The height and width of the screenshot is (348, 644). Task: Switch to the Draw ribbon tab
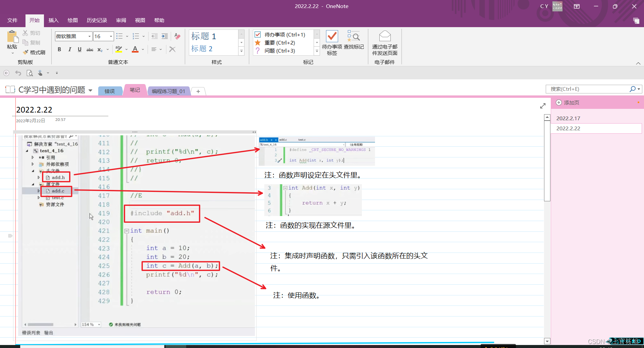[72, 20]
